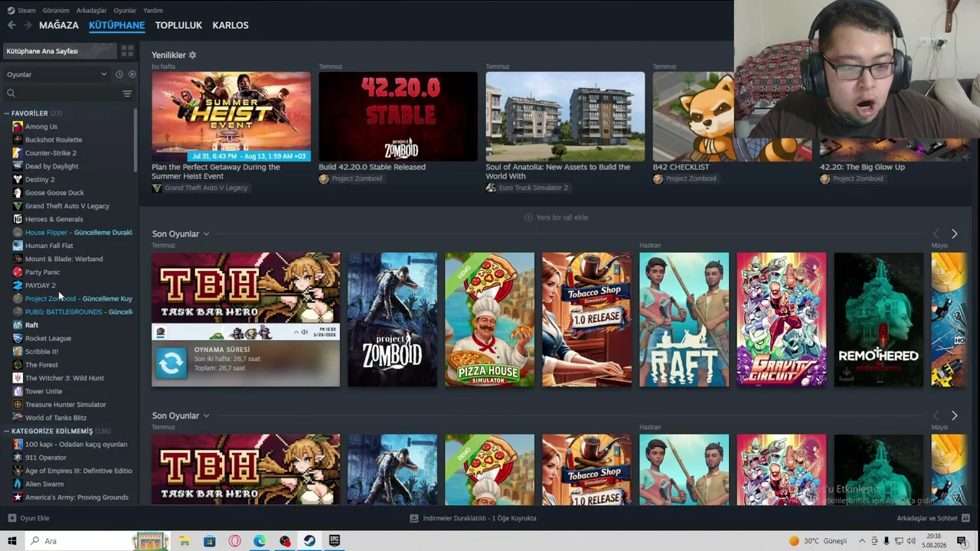Select 911 Operator in the game list
This screenshot has width=980, height=551.
click(x=46, y=458)
